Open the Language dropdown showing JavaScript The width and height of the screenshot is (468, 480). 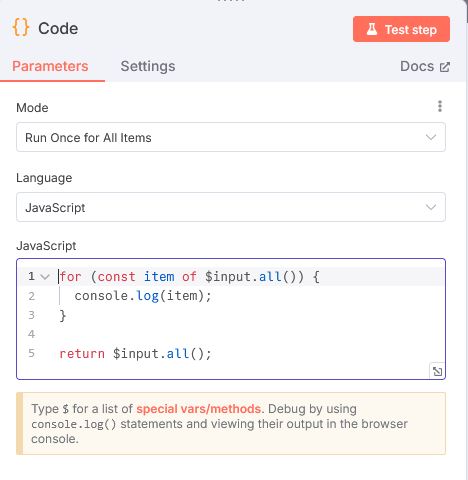coord(231,207)
